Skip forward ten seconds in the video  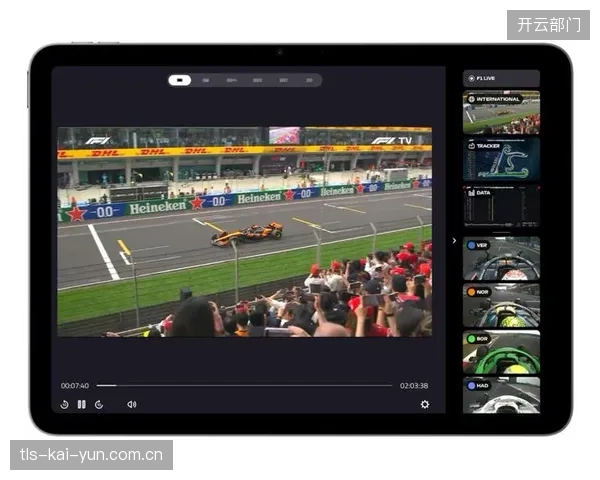point(99,404)
